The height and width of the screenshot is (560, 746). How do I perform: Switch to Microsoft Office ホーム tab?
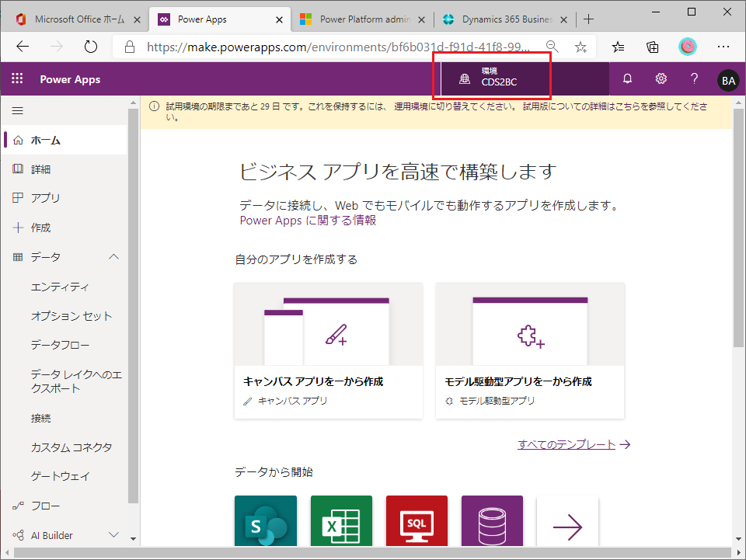[78, 19]
